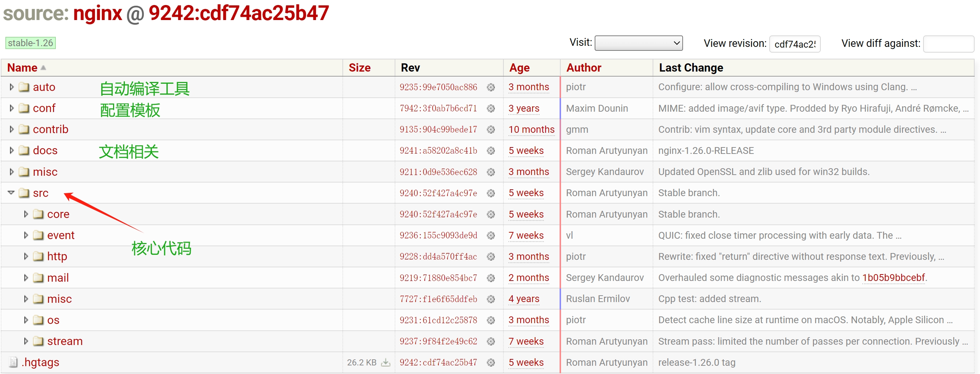
Task: Open revision link 7942:3f0ab7b6cd71
Action: 438,108
